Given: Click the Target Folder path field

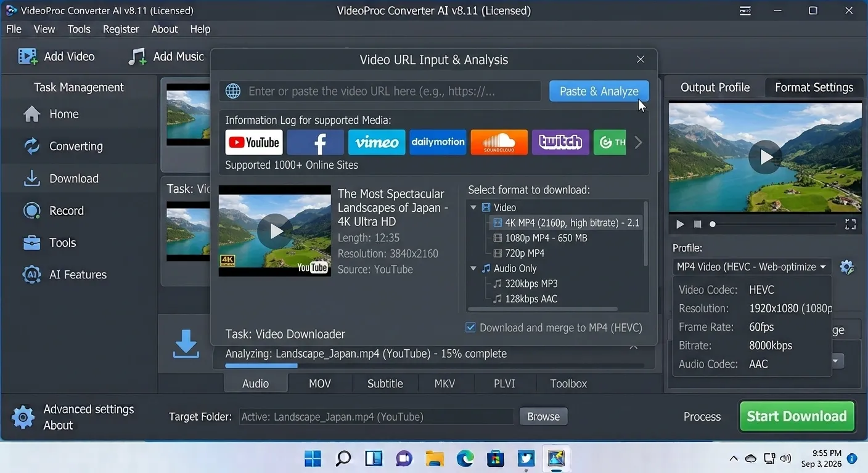Looking at the screenshot, I should (376, 416).
